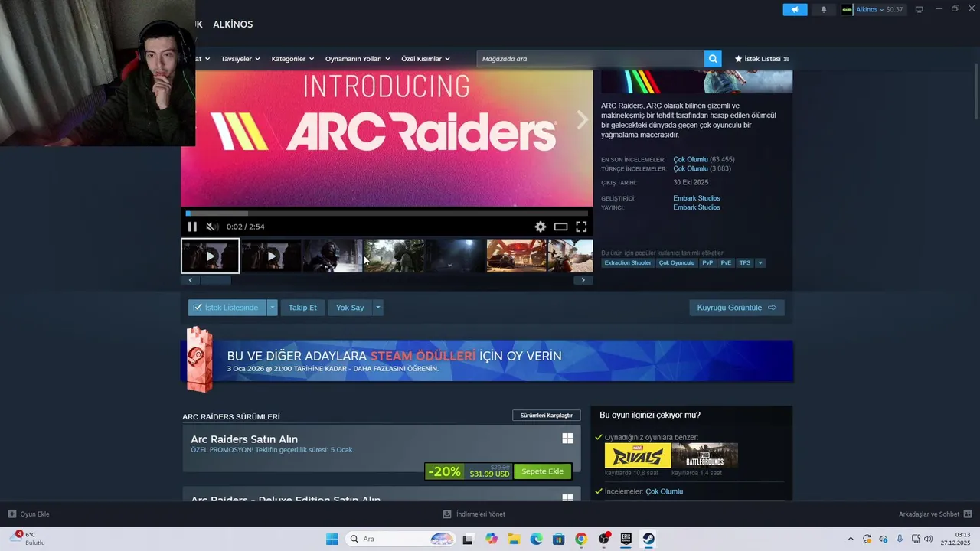Click the store search magnifier button
Screen dimensions: 980x551
pos(714,59)
